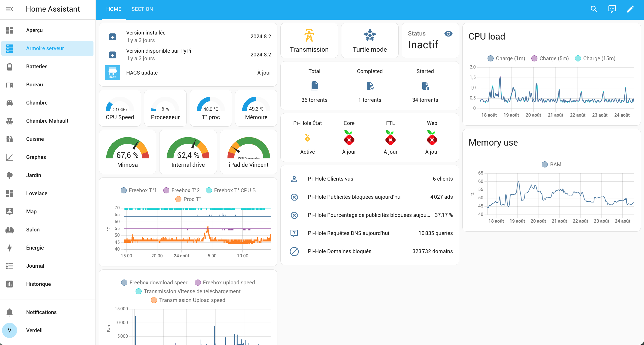Open the iPad de Vincent gauge
The height and width of the screenshot is (345, 644).
[249, 152]
